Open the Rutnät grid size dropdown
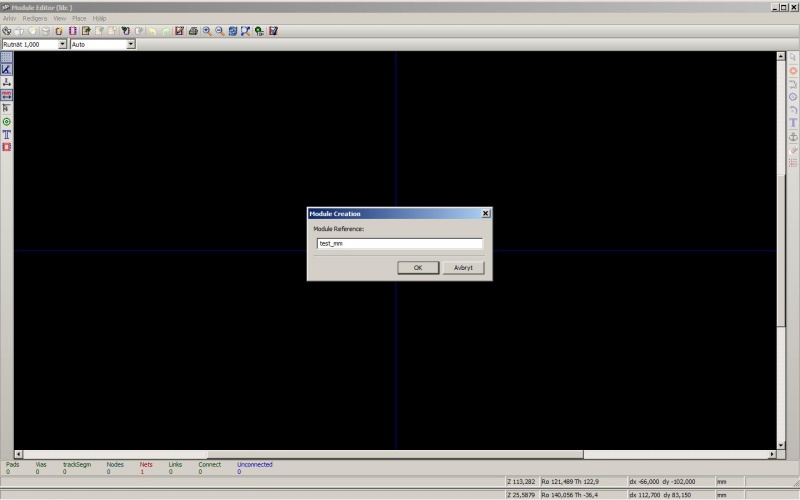Screen dimensions: 800x500 coord(62,44)
